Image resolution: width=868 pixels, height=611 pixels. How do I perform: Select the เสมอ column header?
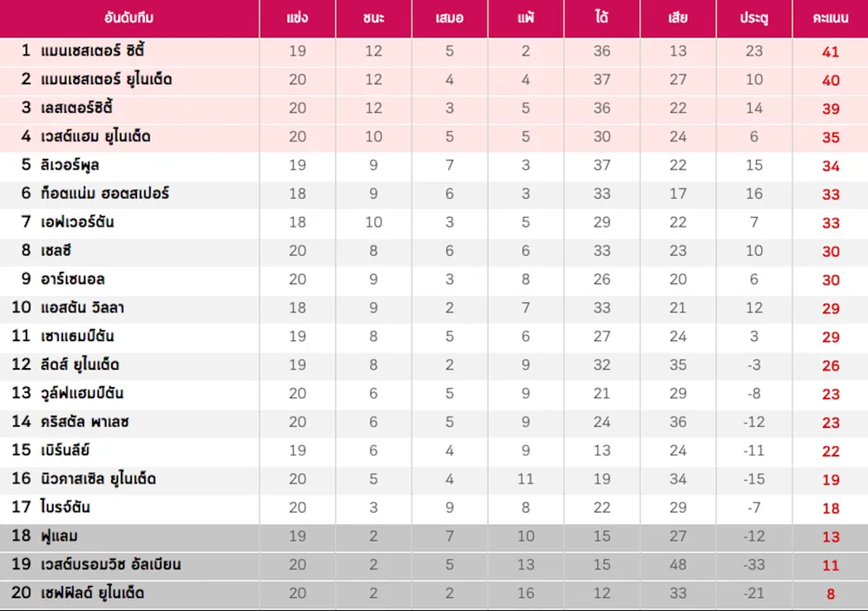450,17
